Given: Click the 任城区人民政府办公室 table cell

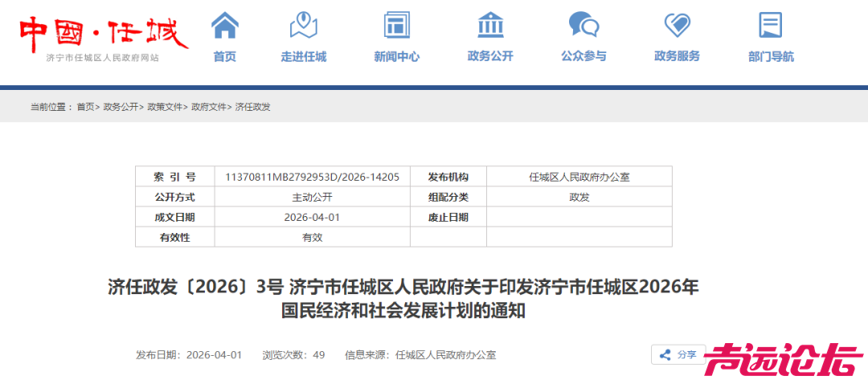Looking at the screenshot, I should click(x=579, y=177).
